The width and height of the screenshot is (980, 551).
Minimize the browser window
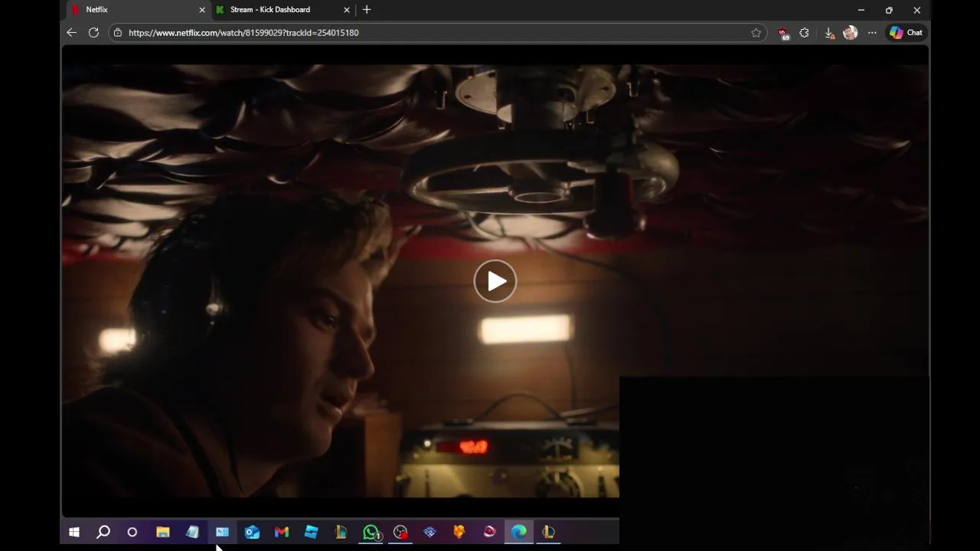click(x=861, y=10)
